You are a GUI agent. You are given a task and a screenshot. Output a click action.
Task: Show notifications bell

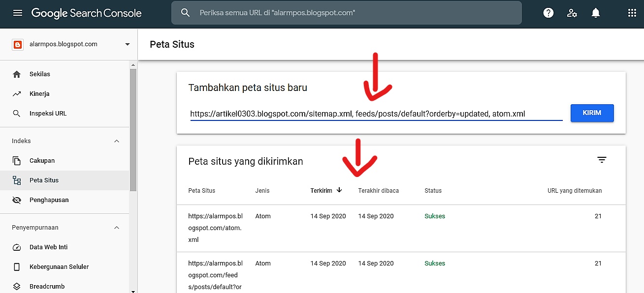(596, 13)
